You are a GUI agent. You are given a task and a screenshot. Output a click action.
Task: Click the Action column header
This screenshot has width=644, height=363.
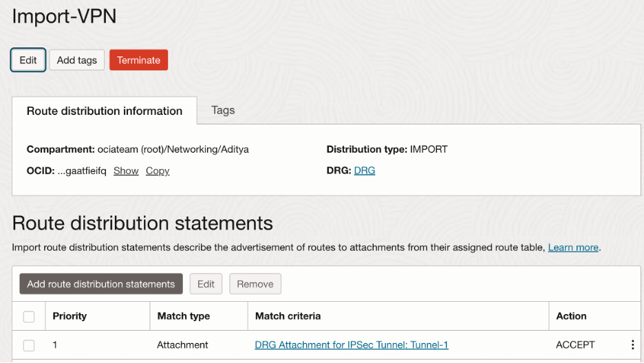coord(571,316)
